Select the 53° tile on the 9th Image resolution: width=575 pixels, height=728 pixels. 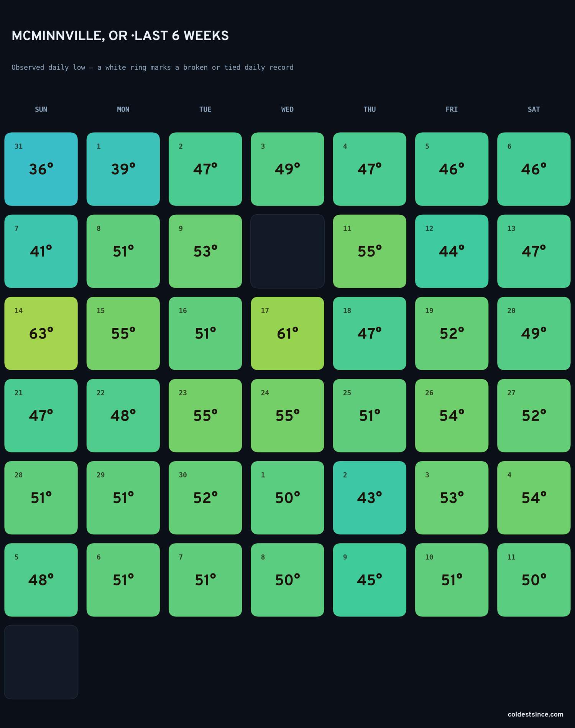coord(205,251)
